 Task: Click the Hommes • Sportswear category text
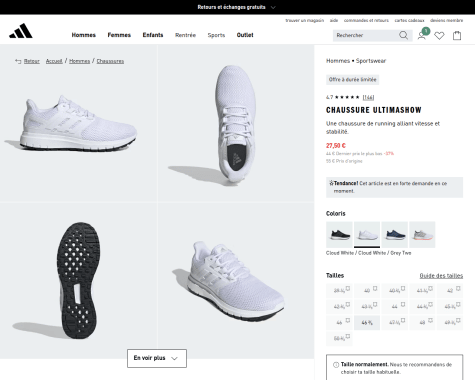point(356,61)
